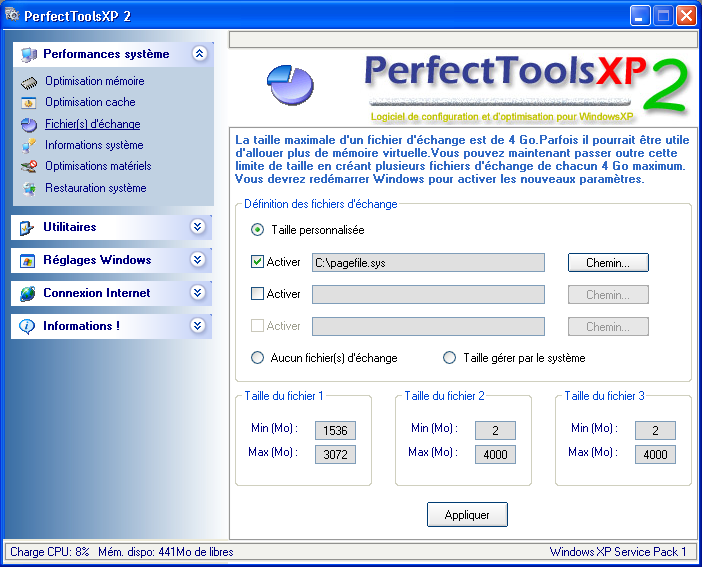The width and height of the screenshot is (702, 567).
Task: Click Charge CPU: 8% status text
Action: click(50, 552)
